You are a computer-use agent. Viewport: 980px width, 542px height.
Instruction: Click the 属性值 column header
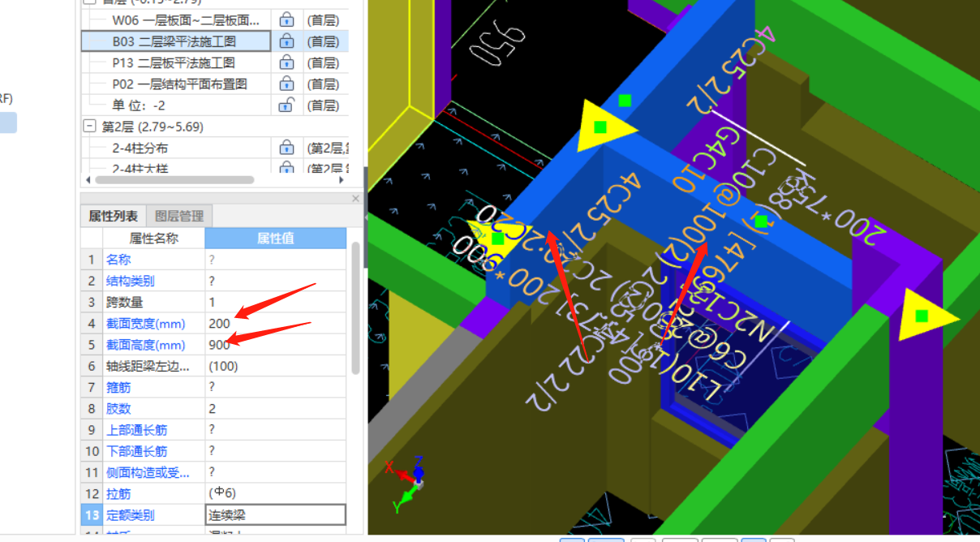coord(276,239)
